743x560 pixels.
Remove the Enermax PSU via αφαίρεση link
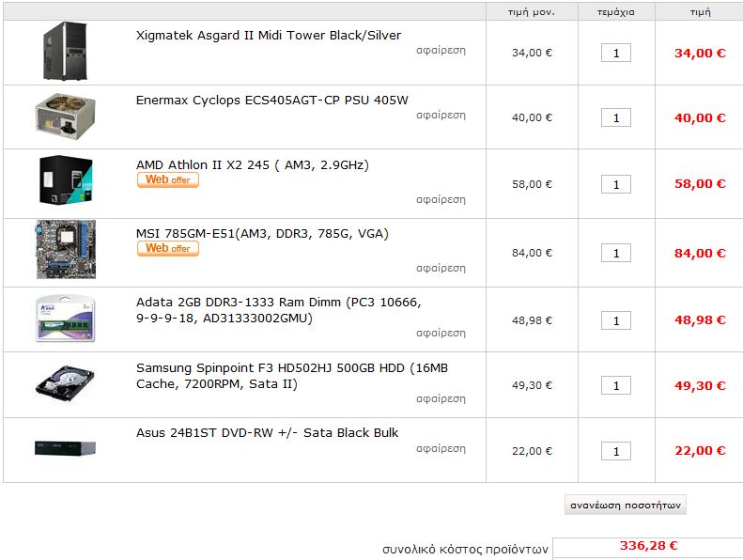click(x=441, y=116)
